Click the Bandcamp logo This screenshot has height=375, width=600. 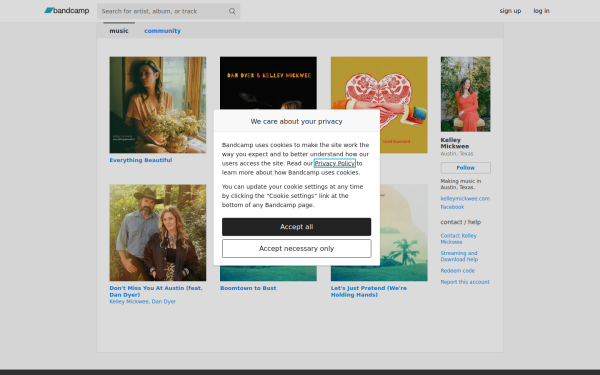(x=67, y=11)
